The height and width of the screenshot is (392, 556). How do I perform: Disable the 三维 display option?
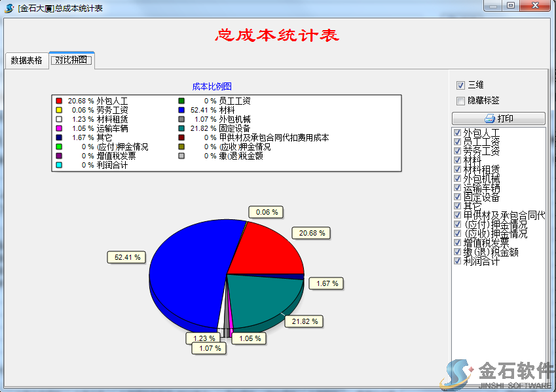[460, 86]
